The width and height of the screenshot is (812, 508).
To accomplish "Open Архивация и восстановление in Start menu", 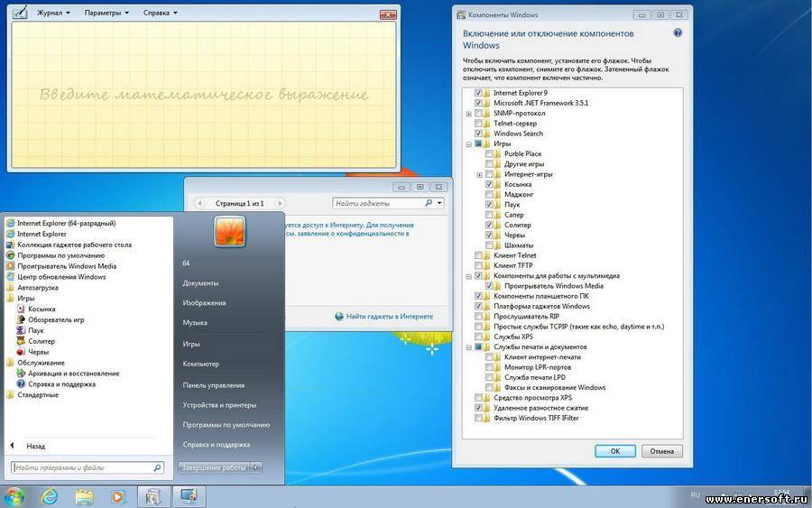I will pos(68,374).
